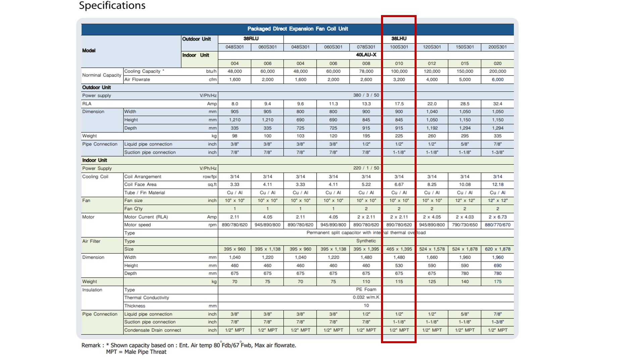Click the "880/770/670" motor speed value

pos(497,225)
